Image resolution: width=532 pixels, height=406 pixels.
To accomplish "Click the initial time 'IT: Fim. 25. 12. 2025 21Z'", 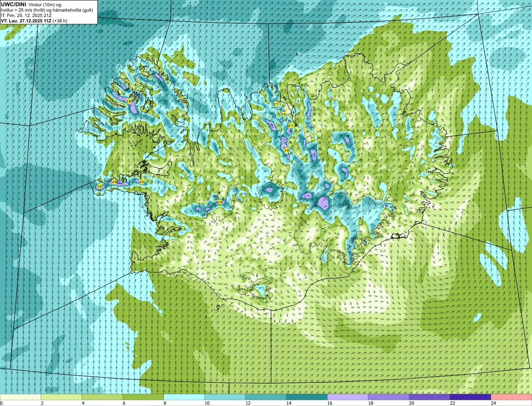I will pyautogui.click(x=26, y=15).
